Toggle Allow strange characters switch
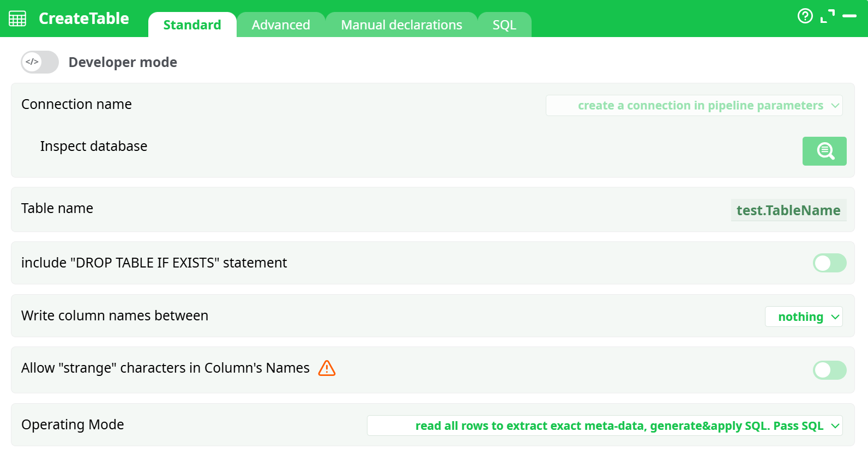This screenshot has width=868, height=456. point(829,370)
